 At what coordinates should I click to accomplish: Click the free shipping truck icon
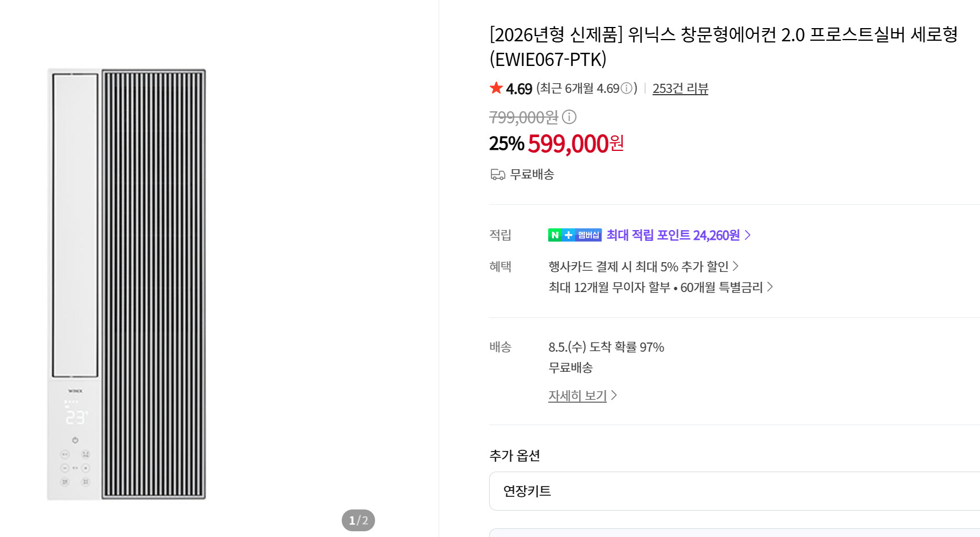point(498,174)
